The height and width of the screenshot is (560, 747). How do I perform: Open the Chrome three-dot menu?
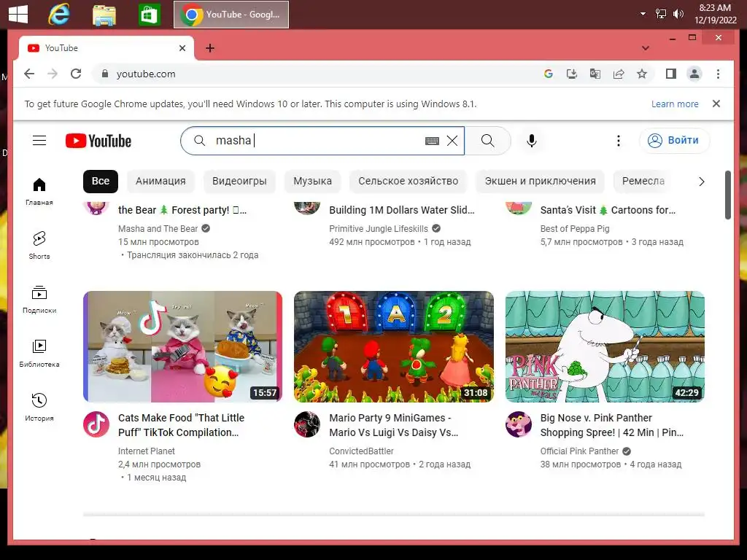718,74
